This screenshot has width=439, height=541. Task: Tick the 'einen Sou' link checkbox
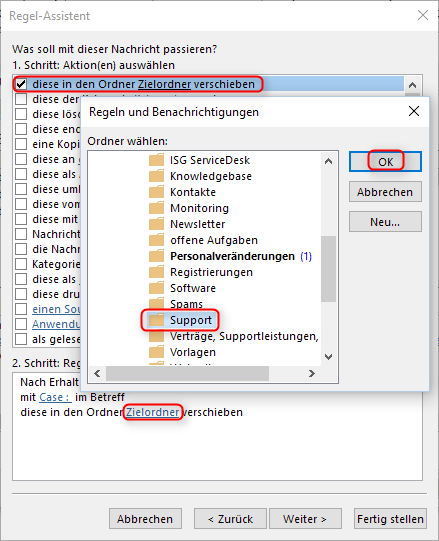pyautogui.click(x=21, y=309)
